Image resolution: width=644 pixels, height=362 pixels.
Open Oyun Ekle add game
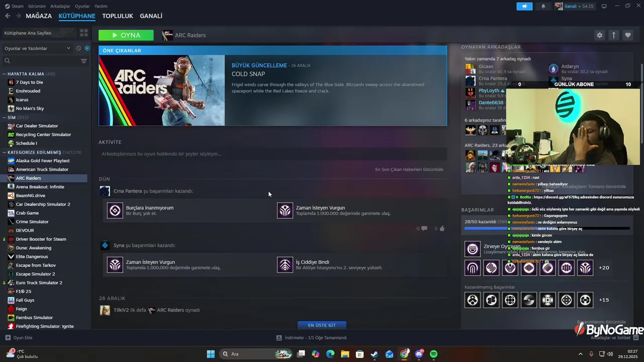coord(19,338)
